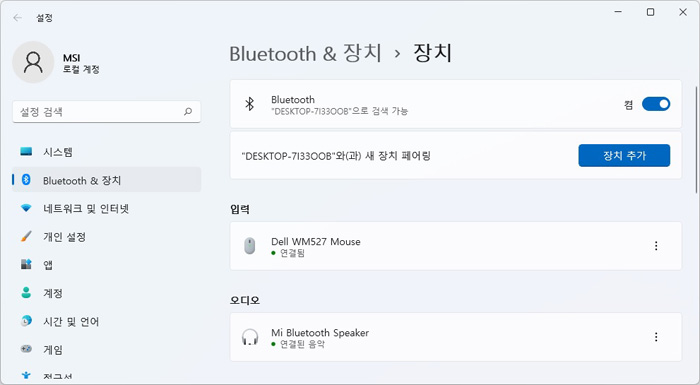
Task: Click the 장치 추가 button
Action: pos(624,155)
